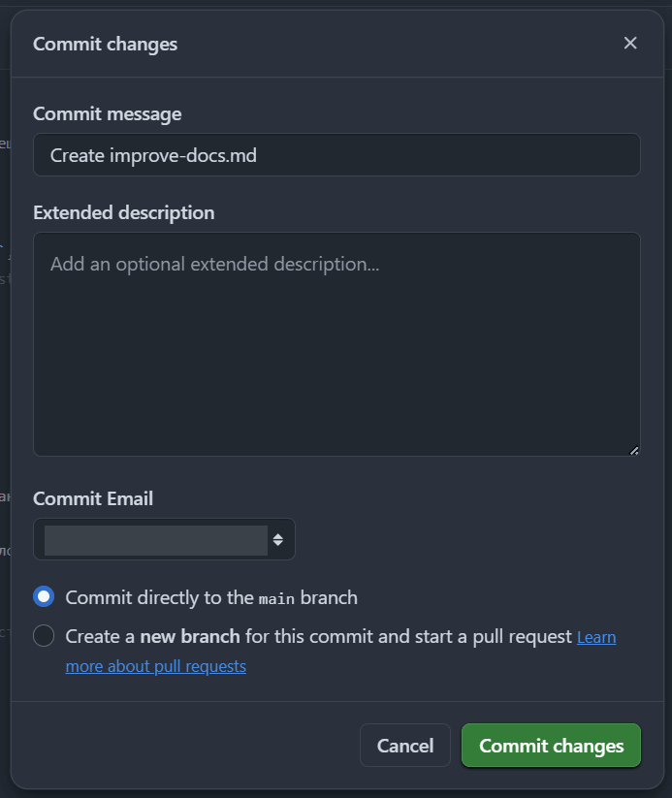Click the bold 'new branch' text
The image size is (672, 798).
pyautogui.click(x=190, y=637)
